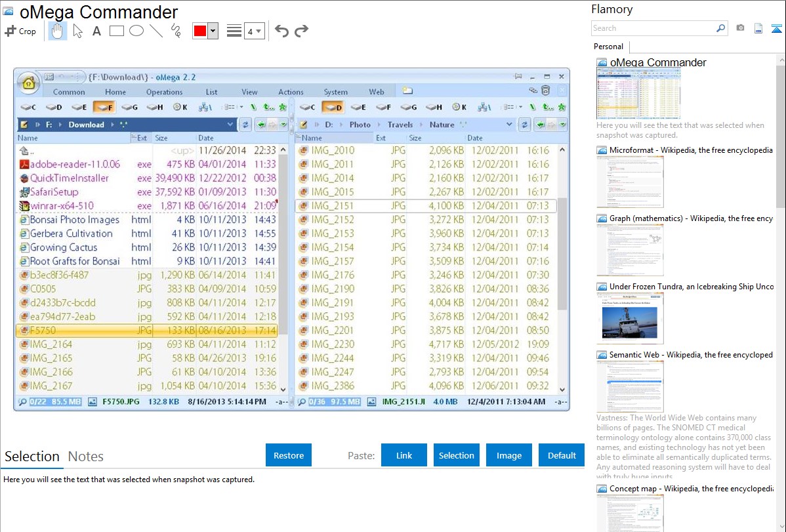This screenshot has width=786, height=532.
Task: Click the Selection paste button
Action: point(456,455)
